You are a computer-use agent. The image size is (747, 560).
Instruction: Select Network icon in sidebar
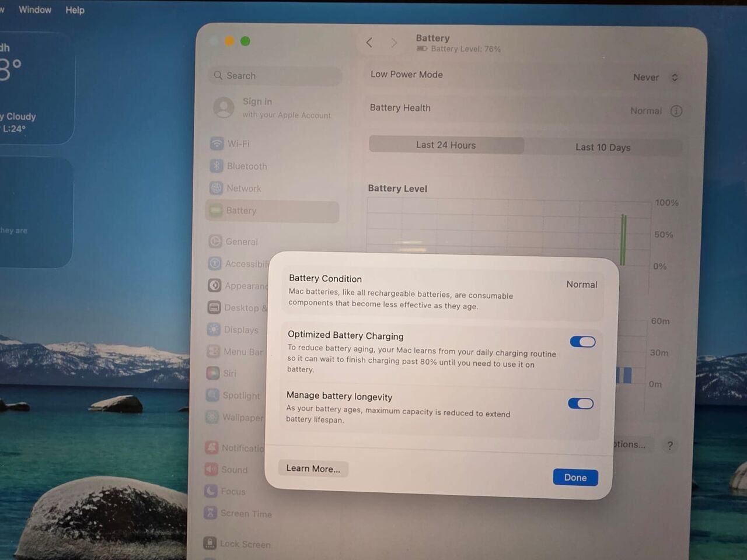tap(217, 188)
